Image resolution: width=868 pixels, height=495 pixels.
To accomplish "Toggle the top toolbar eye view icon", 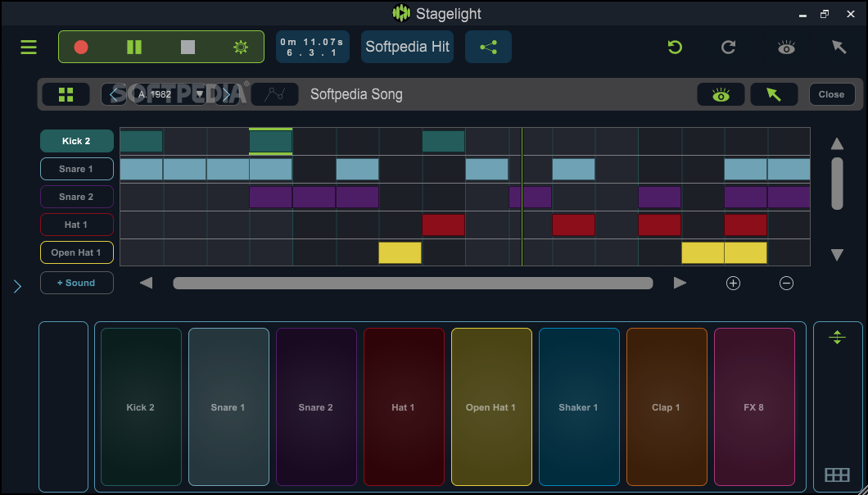I will (786, 48).
